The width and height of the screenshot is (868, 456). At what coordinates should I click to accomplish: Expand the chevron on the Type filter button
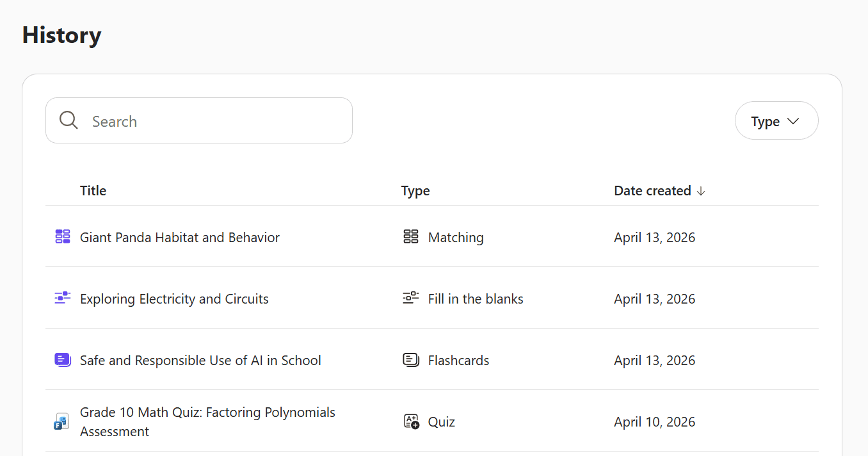click(793, 121)
